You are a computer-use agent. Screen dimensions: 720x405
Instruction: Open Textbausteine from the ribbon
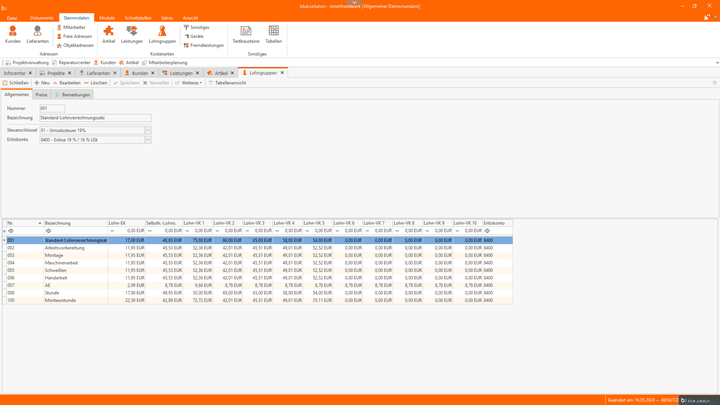(x=246, y=34)
